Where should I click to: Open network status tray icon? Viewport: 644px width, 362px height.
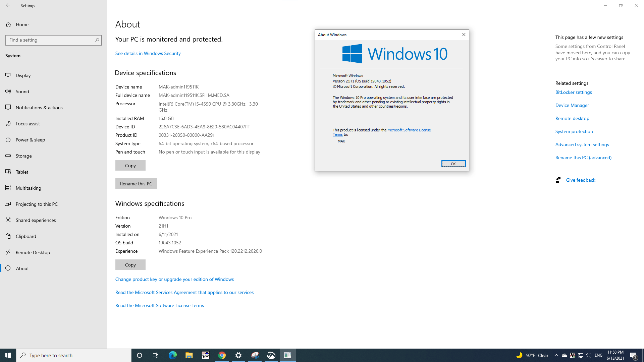pos(581,355)
